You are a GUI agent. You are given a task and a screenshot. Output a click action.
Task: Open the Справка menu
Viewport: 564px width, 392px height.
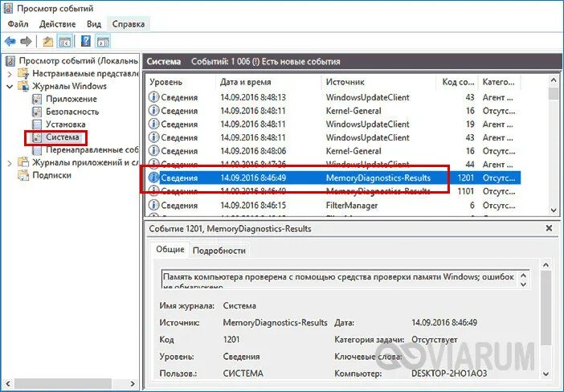click(129, 24)
